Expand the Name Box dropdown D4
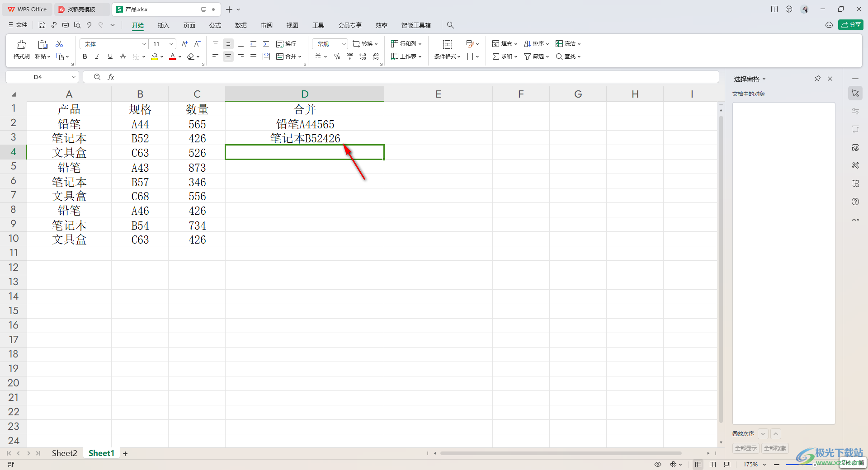Image resolution: width=868 pixels, height=470 pixels. click(73, 77)
